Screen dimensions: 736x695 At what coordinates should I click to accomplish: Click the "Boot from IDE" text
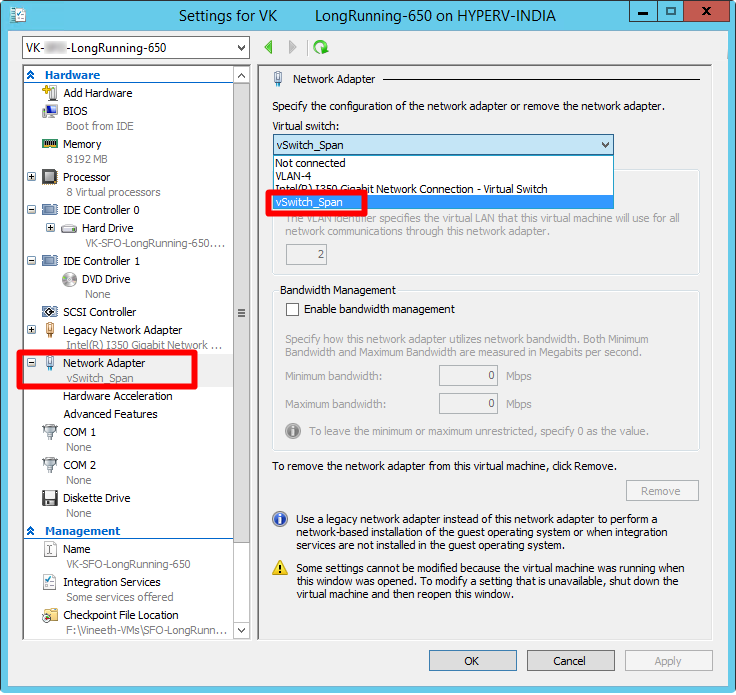(x=100, y=126)
